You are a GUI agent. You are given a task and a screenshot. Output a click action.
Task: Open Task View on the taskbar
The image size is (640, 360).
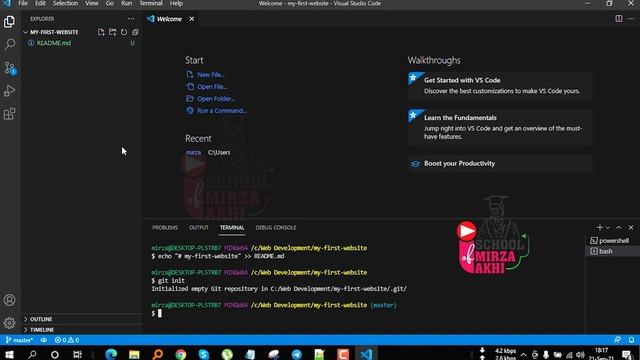(x=77, y=354)
